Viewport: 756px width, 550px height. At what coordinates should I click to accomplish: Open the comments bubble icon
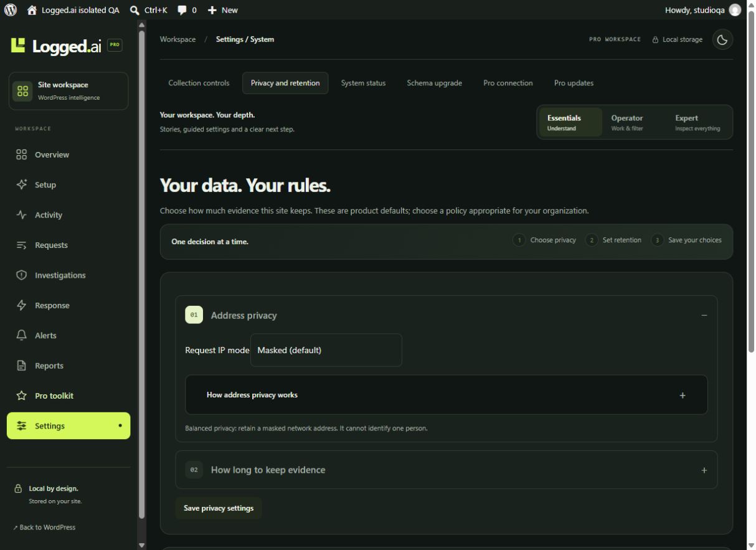[x=182, y=10]
